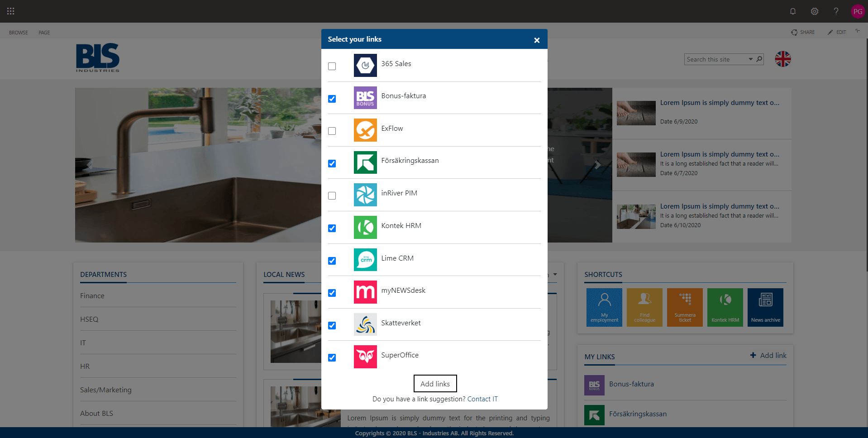
Task: Click the Skatteverket icon
Action: coord(365,324)
